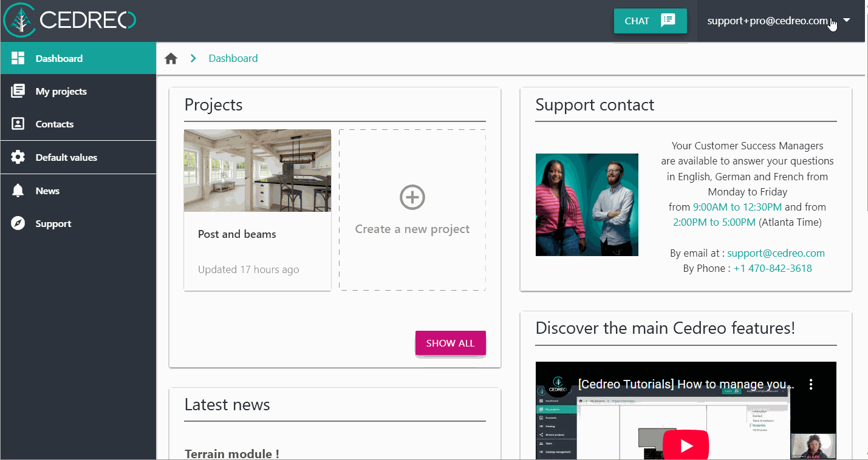Open the Post and beams project thumbnail
This screenshot has height=460, width=868.
pyautogui.click(x=258, y=171)
